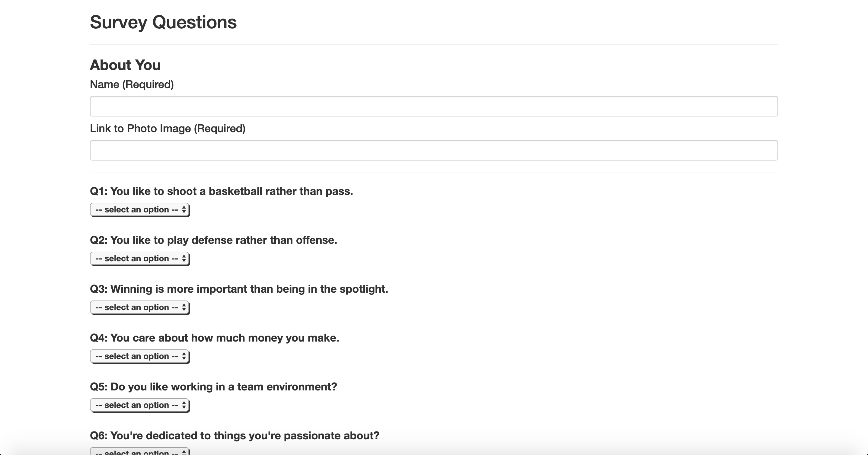Click the Name (Required) label
Screen dimensions: 868x455
132,84
